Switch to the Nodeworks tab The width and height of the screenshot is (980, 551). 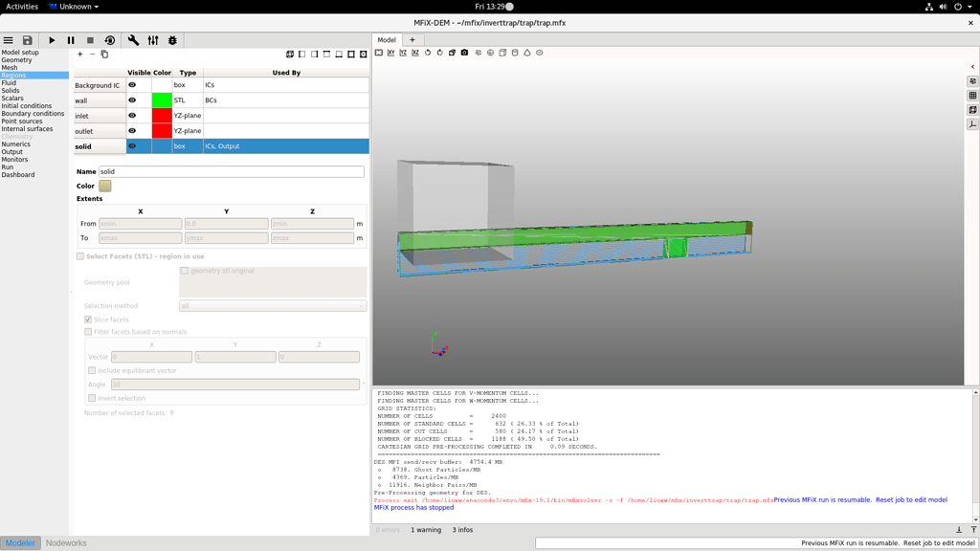click(x=66, y=543)
